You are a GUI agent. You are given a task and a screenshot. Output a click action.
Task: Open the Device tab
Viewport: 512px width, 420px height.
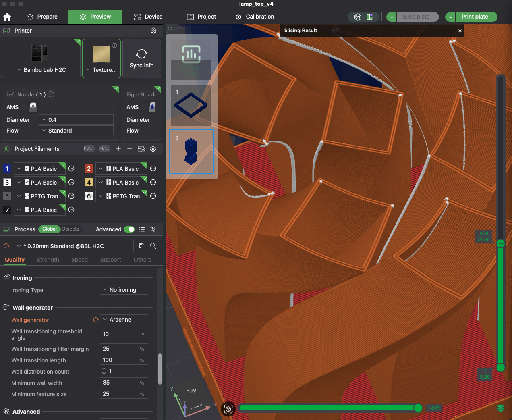point(147,17)
